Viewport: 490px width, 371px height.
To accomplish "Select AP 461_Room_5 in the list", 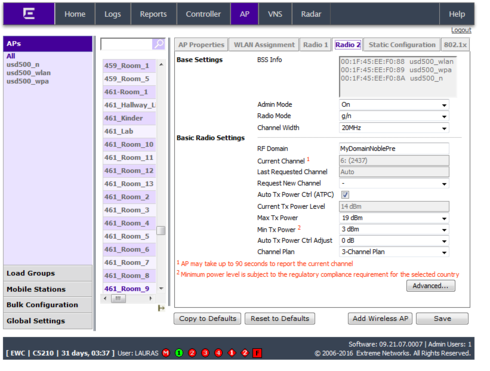I will 129,236.
